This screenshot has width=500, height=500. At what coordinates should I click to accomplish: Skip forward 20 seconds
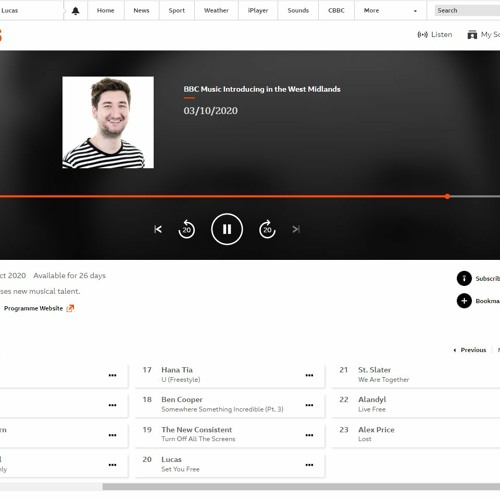[267, 229]
